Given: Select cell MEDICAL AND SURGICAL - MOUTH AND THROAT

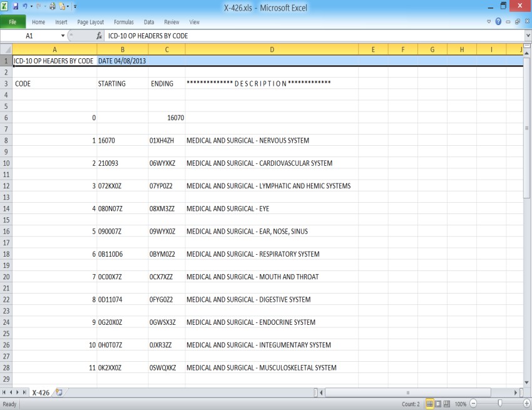Looking at the screenshot, I should pos(272,277).
